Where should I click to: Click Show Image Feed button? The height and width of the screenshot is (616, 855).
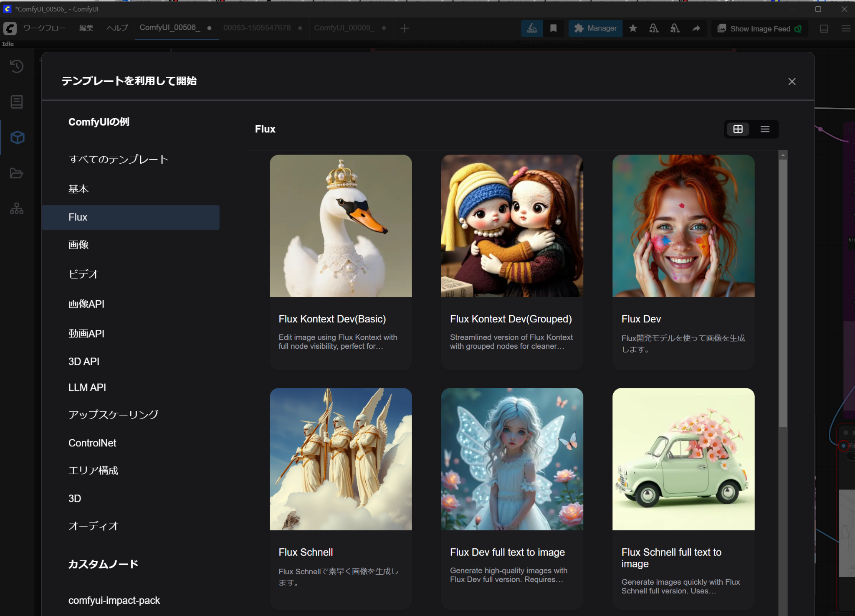coord(759,28)
